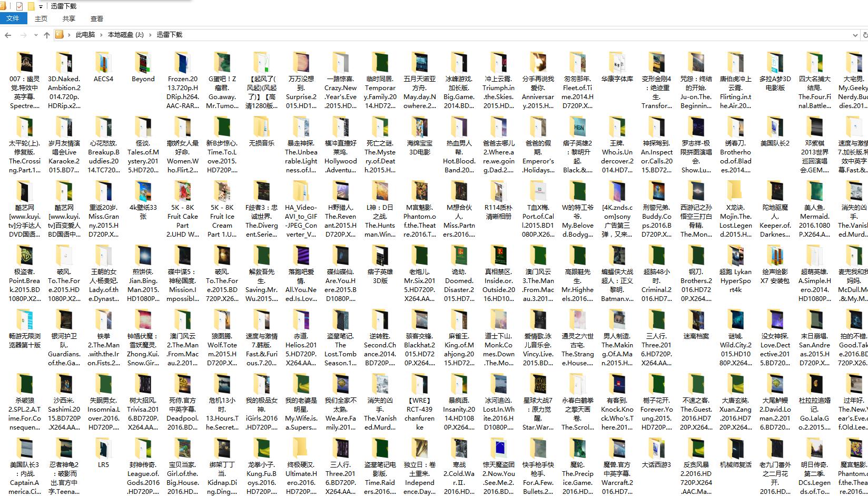Select the R114质朴清晰相册 folder
The image size is (868, 496).
[x=498, y=201]
